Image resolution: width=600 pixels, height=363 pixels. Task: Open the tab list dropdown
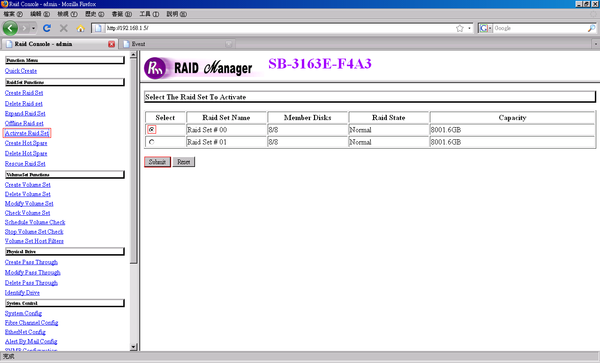click(595, 44)
